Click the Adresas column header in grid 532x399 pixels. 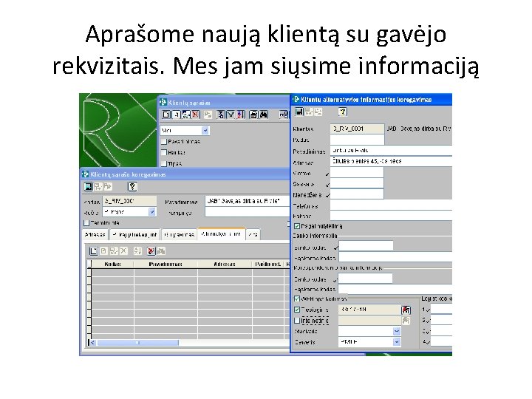point(225,264)
